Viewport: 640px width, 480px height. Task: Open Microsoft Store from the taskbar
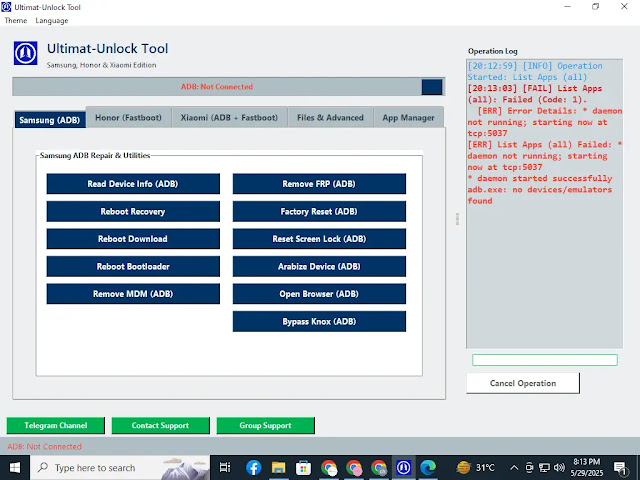[x=303, y=468]
